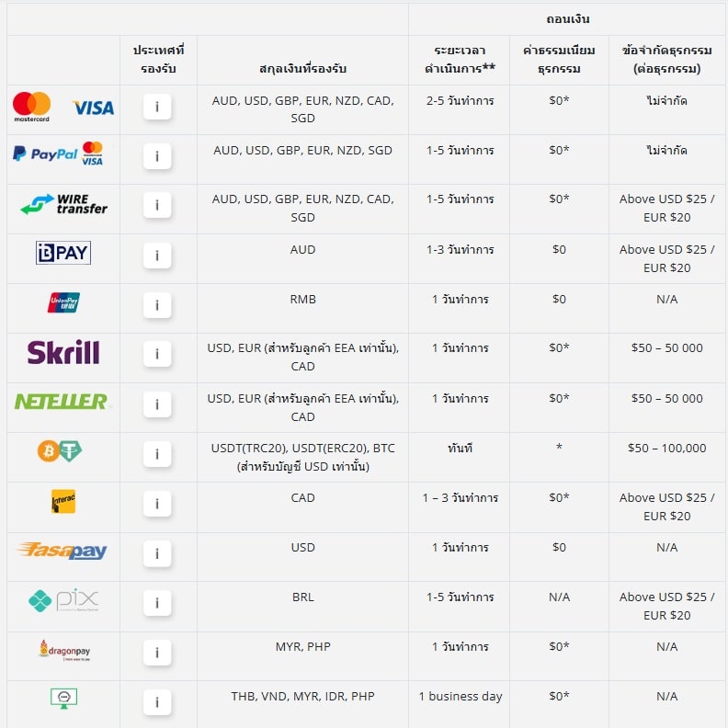Show country info for crypto withdrawal
The width and height of the screenshot is (728, 728).
[x=157, y=454]
